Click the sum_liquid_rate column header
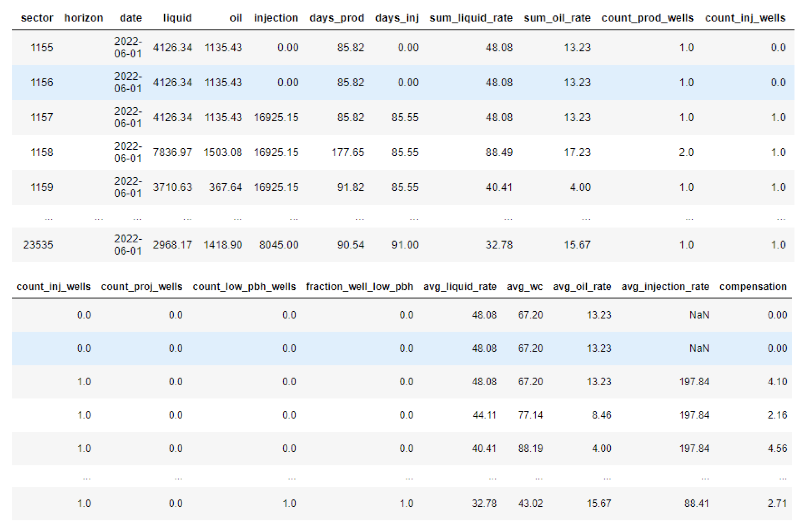811x532 pixels. coord(471,18)
